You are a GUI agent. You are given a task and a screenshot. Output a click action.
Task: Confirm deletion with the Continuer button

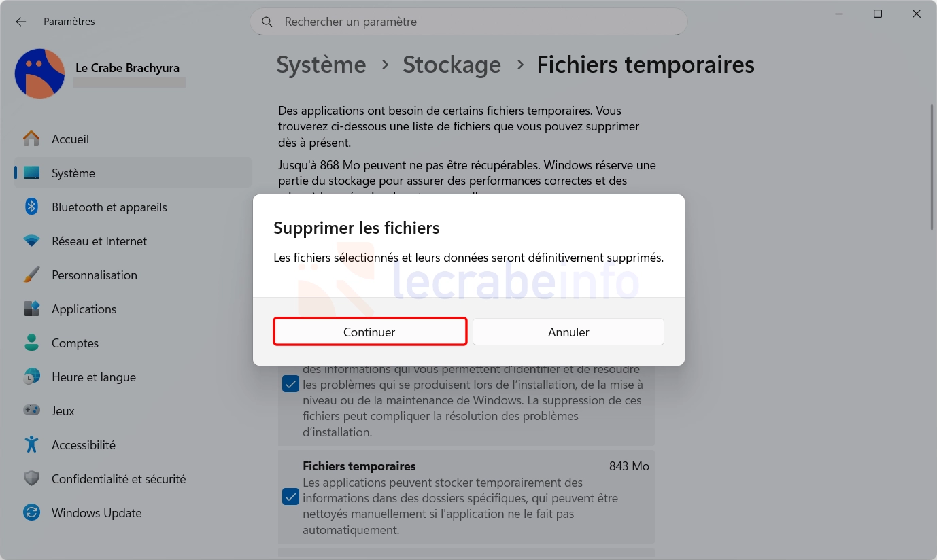pyautogui.click(x=370, y=332)
